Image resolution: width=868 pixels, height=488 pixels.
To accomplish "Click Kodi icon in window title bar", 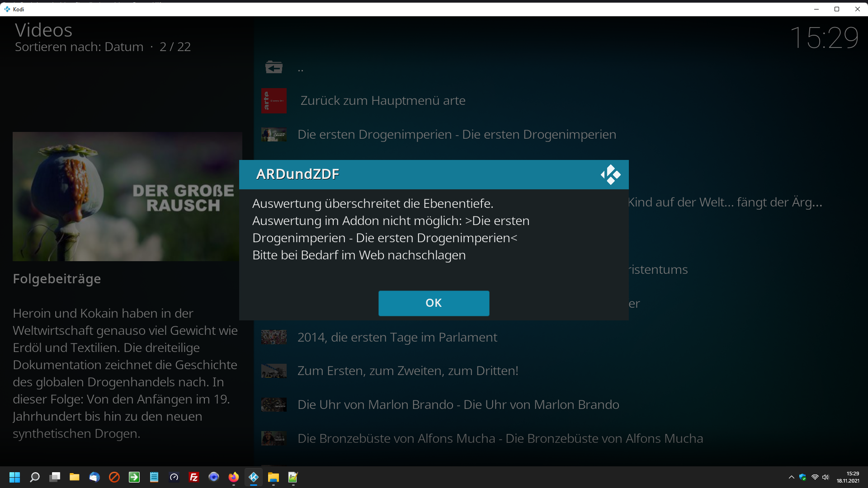I will [x=7, y=9].
